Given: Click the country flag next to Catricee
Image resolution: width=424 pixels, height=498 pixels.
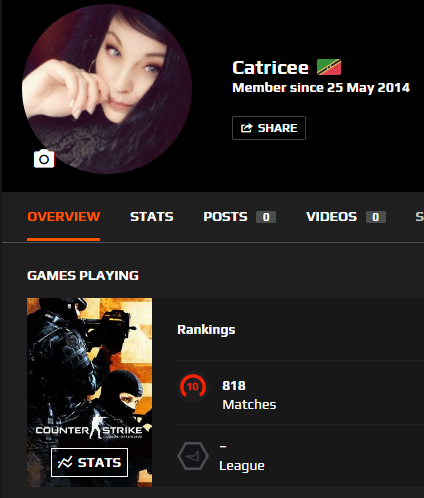Looking at the screenshot, I should click(329, 67).
